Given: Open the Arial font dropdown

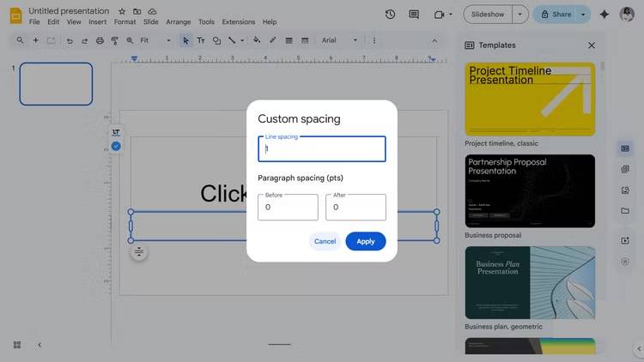Looking at the screenshot, I should (340, 40).
